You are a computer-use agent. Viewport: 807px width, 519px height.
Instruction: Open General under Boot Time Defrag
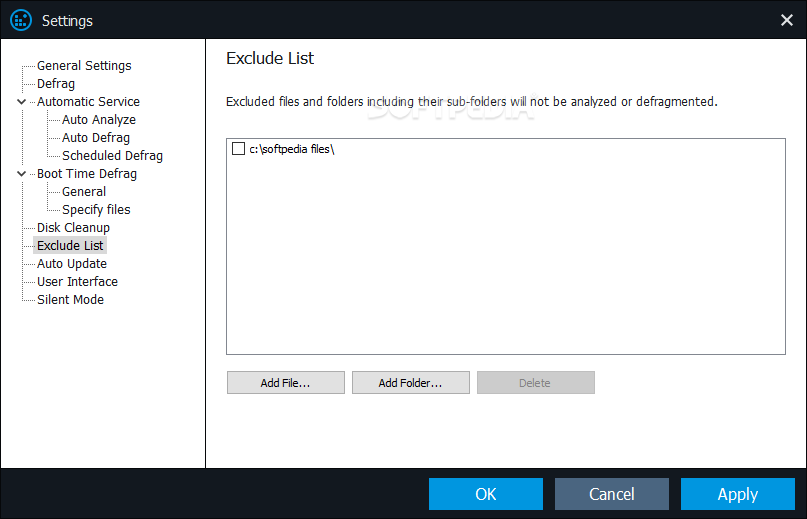point(84,192)
